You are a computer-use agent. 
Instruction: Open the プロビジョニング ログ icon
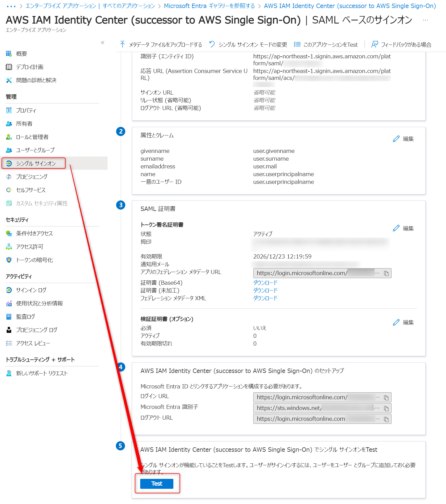(9, 330)
